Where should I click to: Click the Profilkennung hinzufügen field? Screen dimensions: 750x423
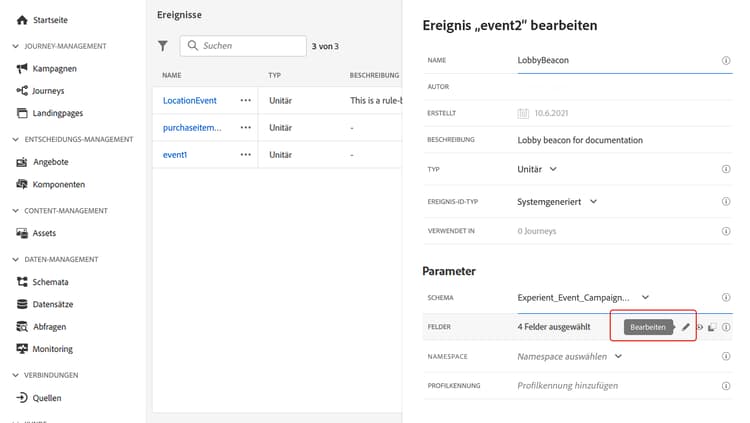pyautogui.click(x=567, y=386)
